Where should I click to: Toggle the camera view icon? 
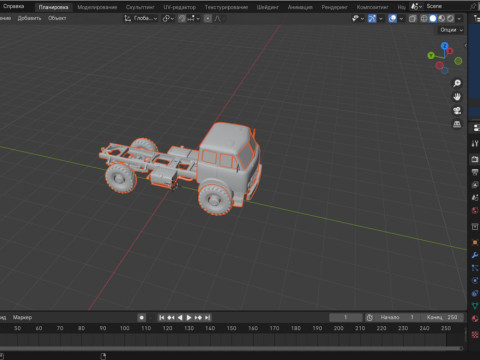coord(457,111)
